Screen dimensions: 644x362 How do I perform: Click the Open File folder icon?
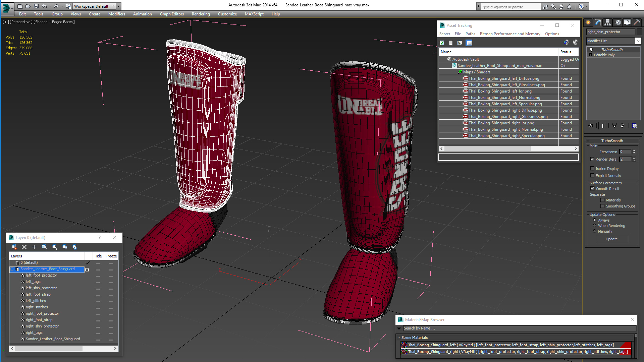28,6
